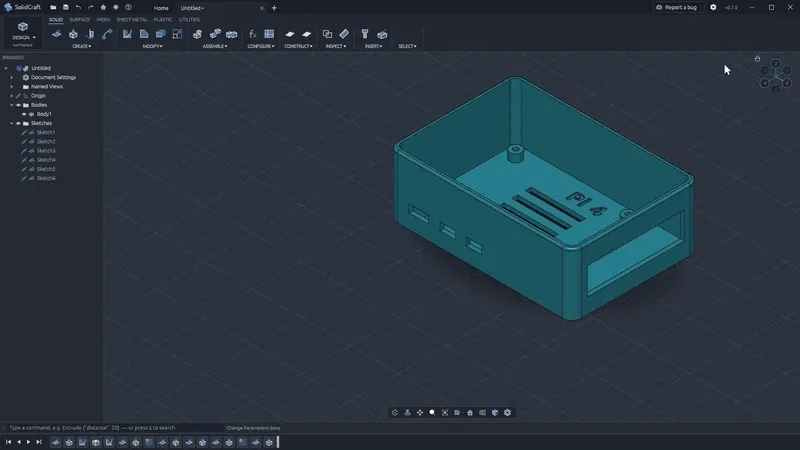Switch to the SURFACE tab
This screenshot has width=800, height=450.
[x=80, y=20]
